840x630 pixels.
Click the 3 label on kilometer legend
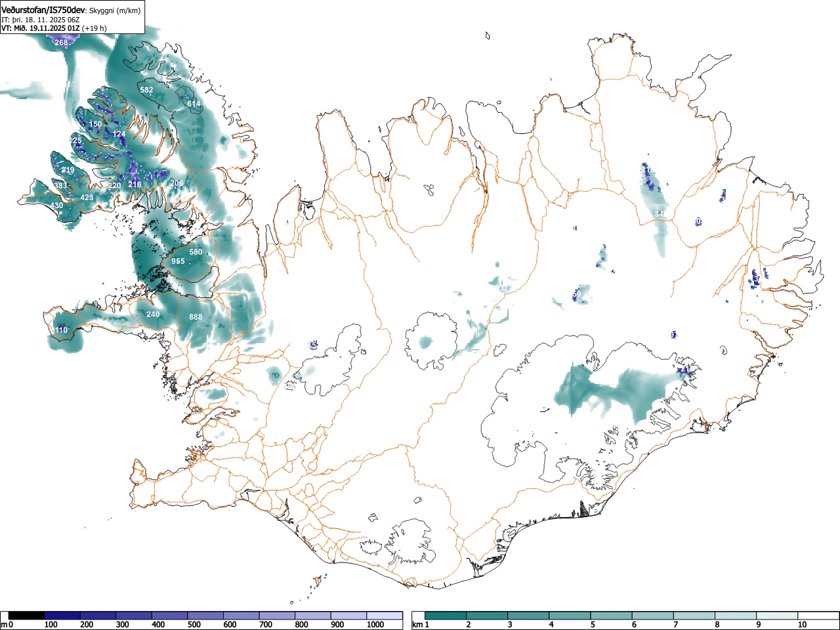[509, 625]
